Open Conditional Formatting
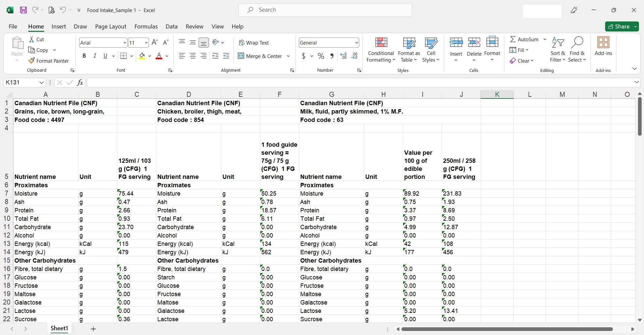 tap(380, 50)
